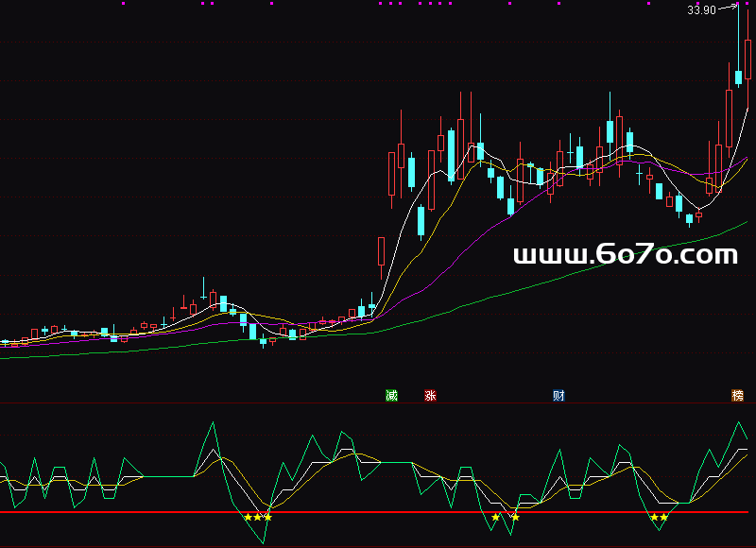
Task: Open the www.6o7o.com watermark link
Action: point(625,254)
